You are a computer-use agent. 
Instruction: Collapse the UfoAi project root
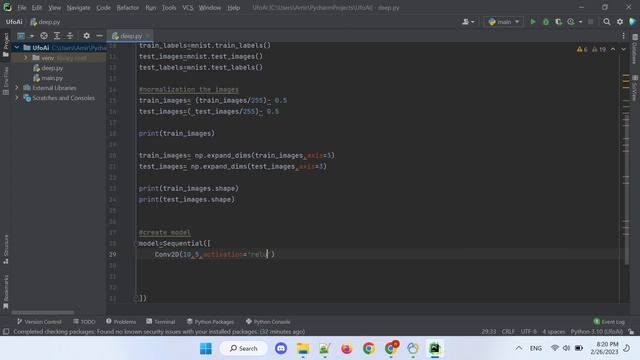coord(17,48)
